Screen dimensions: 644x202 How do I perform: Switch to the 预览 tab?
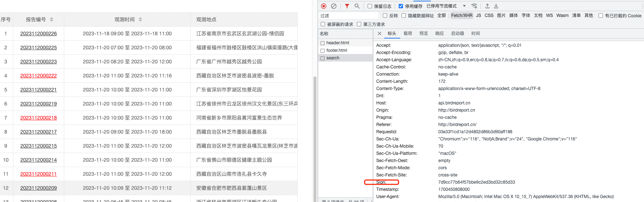pos(424,33)
